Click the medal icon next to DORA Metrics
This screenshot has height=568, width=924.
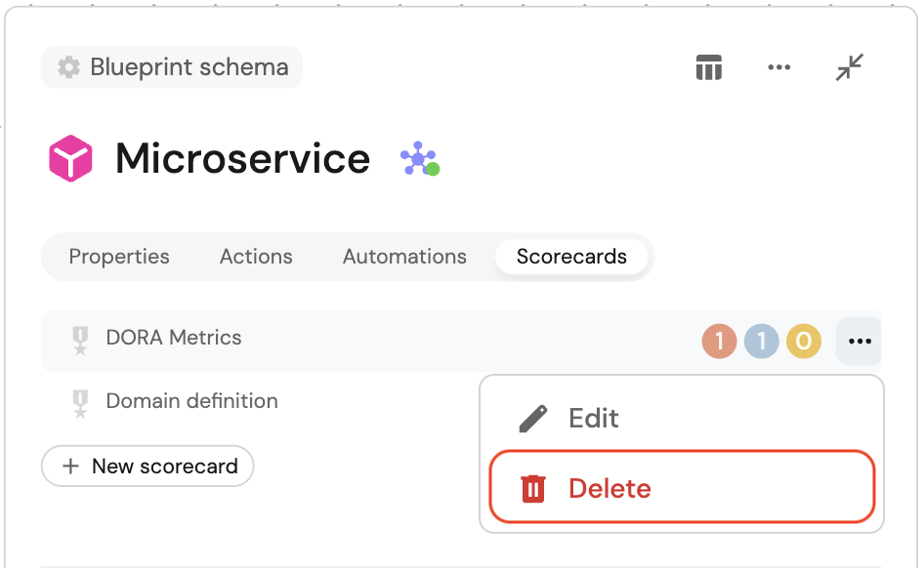[80, 340]
